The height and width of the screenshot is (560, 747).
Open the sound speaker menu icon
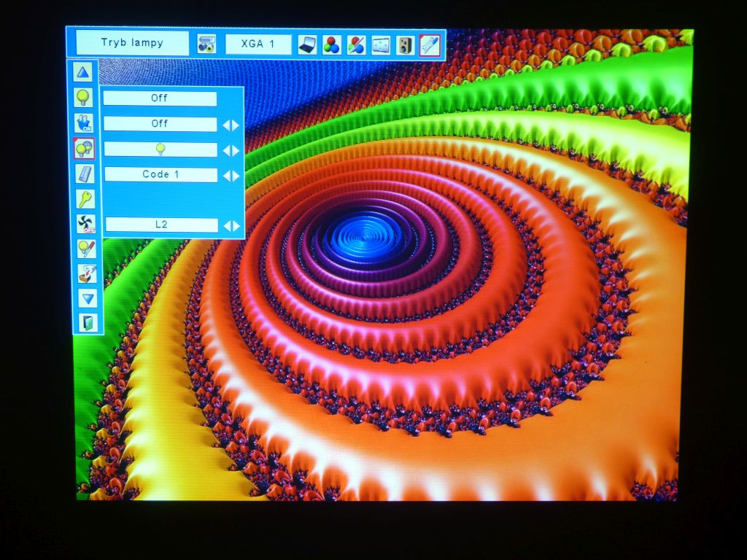405,45
